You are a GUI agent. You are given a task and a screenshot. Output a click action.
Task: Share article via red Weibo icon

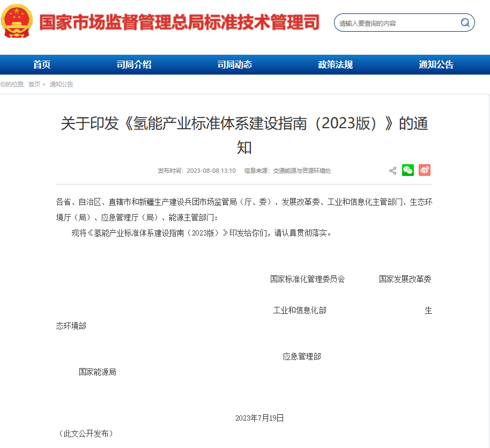coord(425,170)
